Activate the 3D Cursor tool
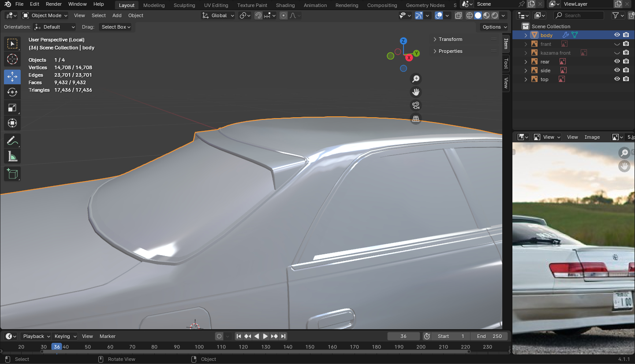This screenshot has height=364, width=635. (12, 59)
